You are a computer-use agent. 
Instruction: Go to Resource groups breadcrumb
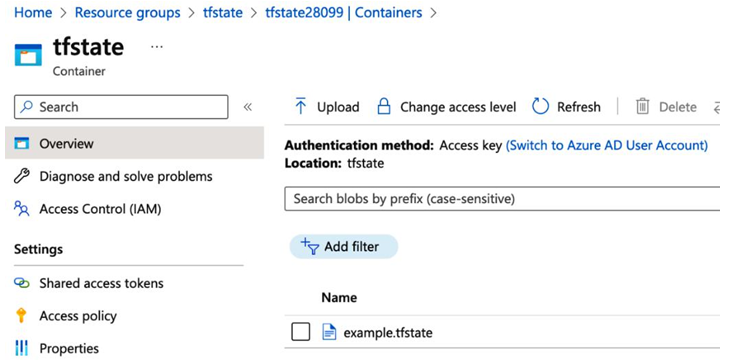click(127, 13)
